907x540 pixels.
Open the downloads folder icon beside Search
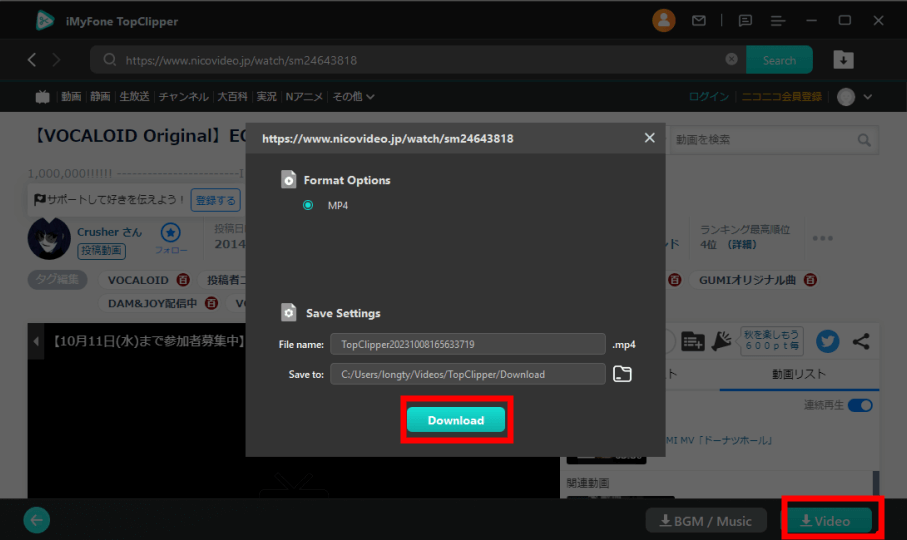point(843,60)
